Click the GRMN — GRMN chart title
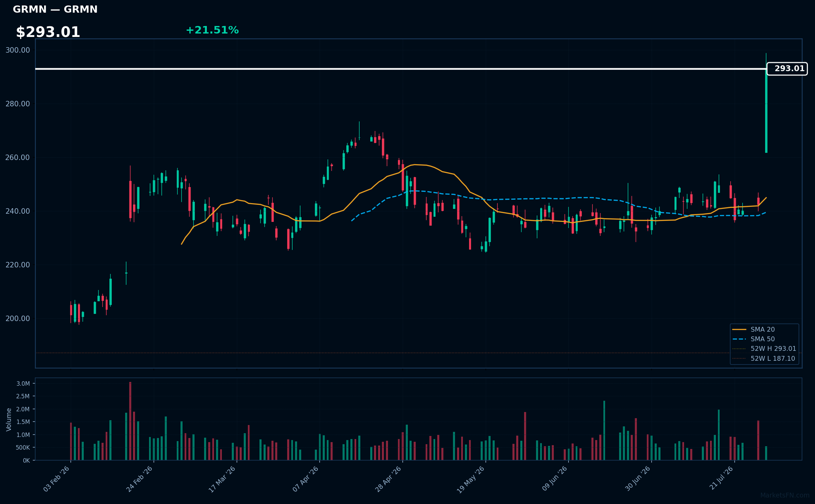The height and width of the screenshot is (504, 815). pos(55,9)
